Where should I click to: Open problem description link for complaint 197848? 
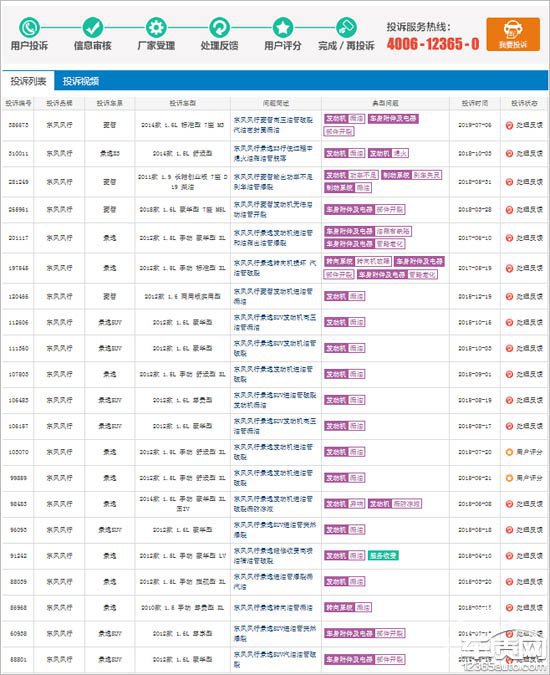coord(275,268)
